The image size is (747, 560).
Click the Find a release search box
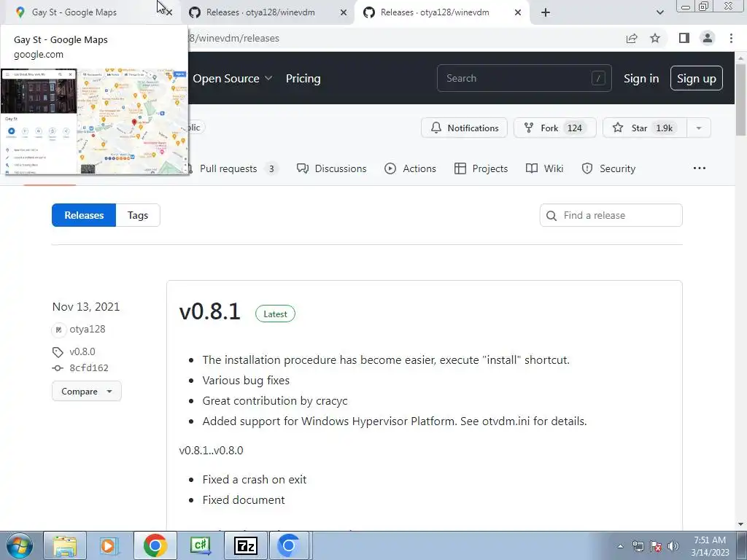[x=611, y=215]
